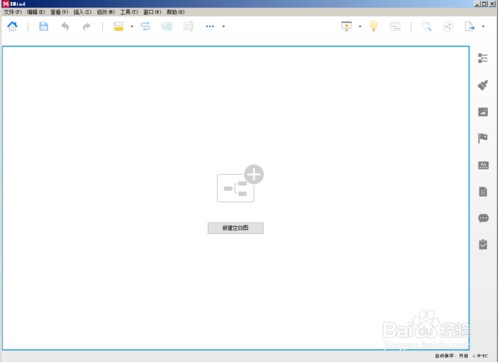
Task: Add a relationship with curved arrows icon
Action: pyautogui.click(x=145, y=26)
